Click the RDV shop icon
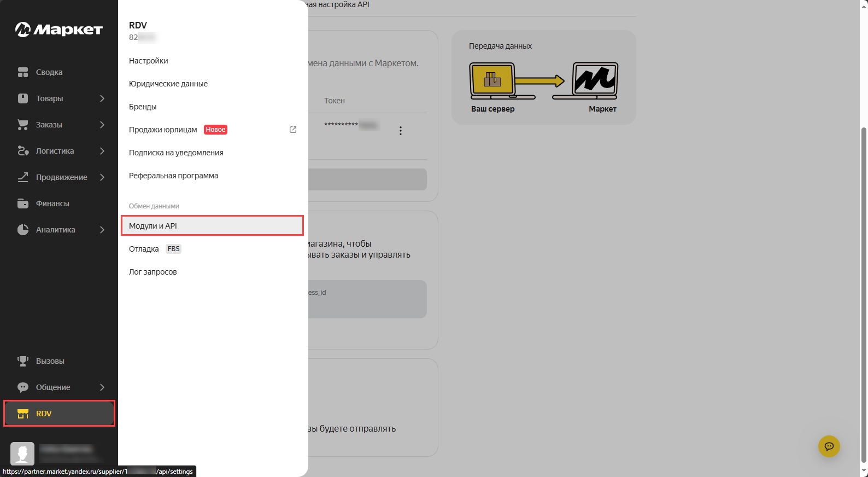This screenshot has height=477, width=868. click(23, 414)
